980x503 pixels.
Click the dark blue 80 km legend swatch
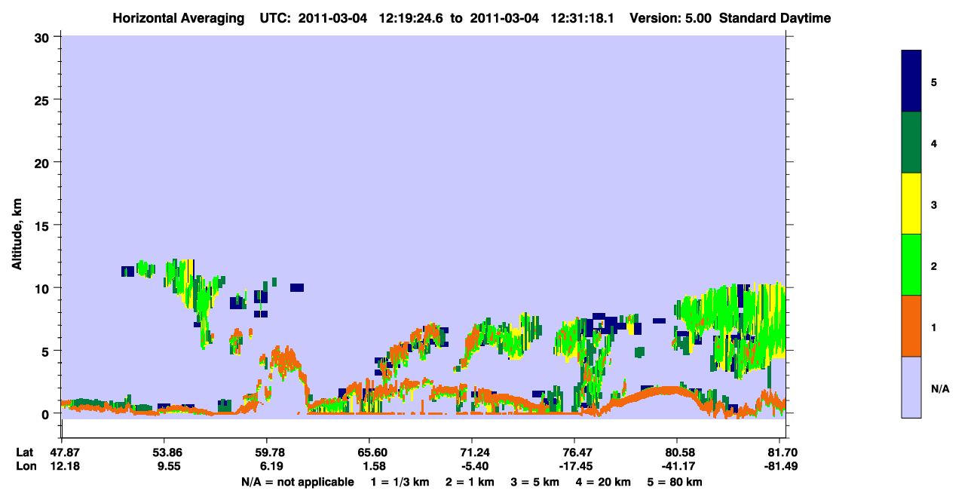[911, 81]
